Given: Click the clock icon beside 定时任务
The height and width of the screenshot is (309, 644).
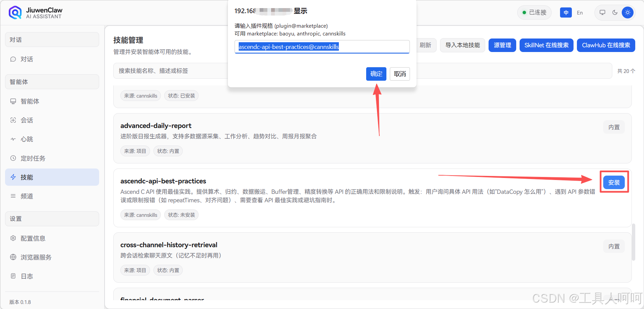Looking at the screenshot, I should (x=13, y=158).
